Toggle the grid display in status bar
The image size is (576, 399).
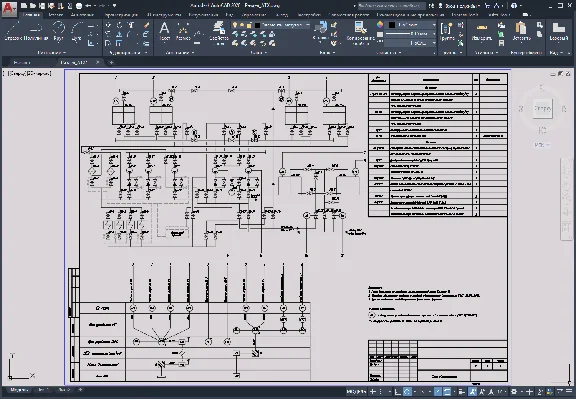[373, 392]
